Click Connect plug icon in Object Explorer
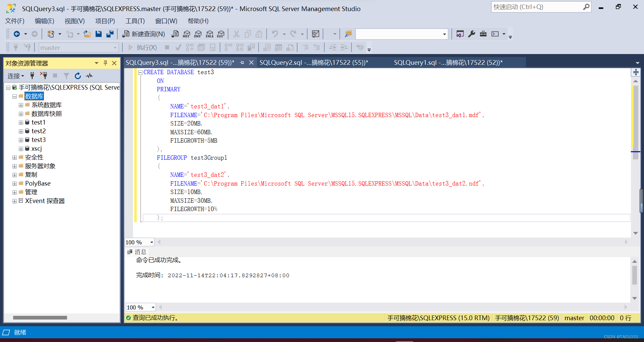This screenshot has height=342, width=644. coord(32,76)
